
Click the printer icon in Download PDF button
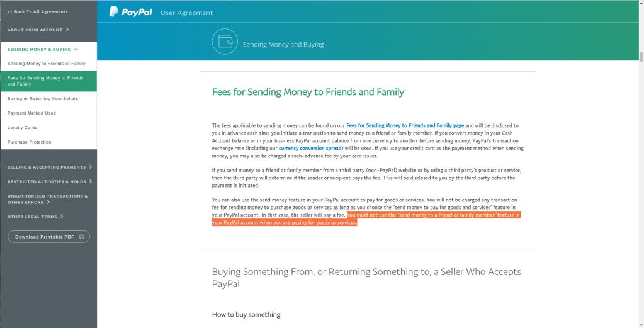point(81,237)
